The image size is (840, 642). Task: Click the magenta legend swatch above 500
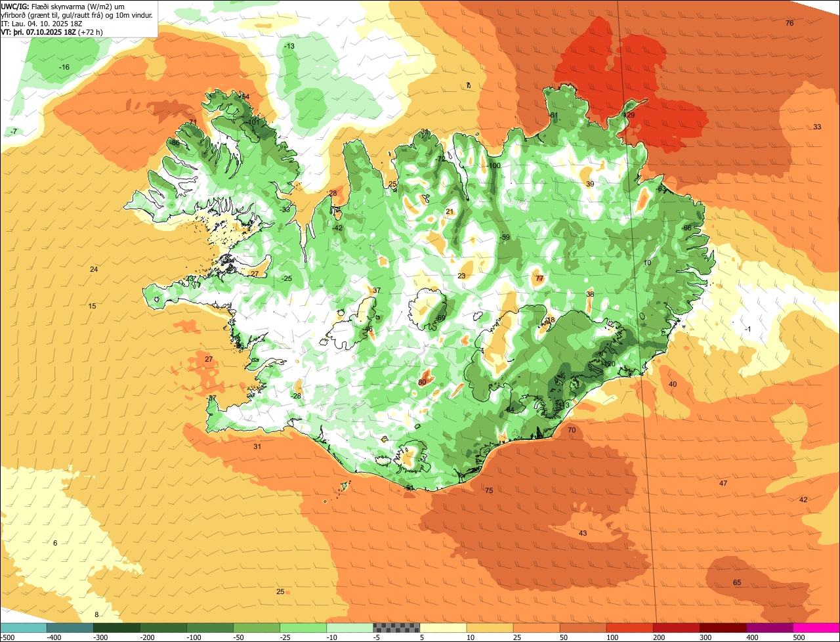(816, 628)
